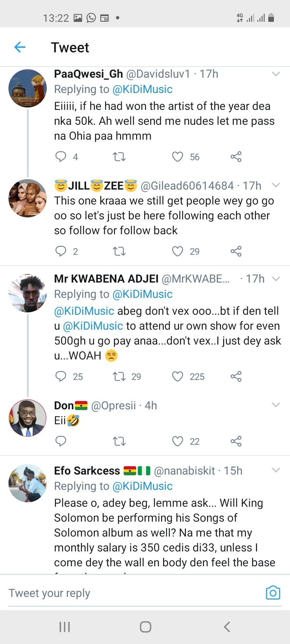Image resolution: width=290 pixels, height=644 pixels.
Task: Like Don's "Eii" tweet
Action: click(178, 441)
